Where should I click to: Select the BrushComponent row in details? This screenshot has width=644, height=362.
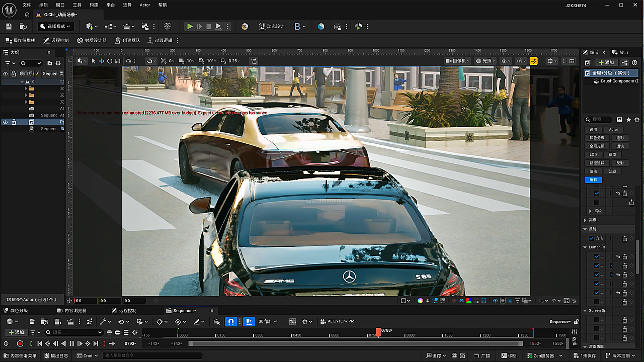(615, 81)
